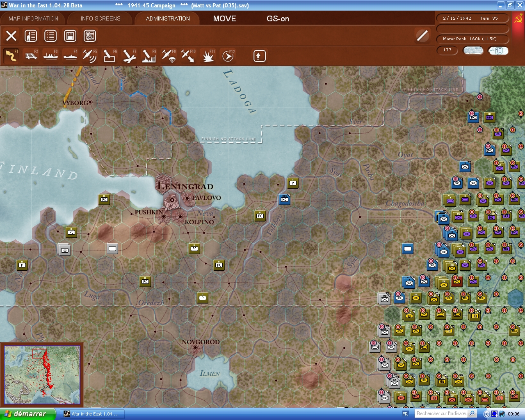
Task: Click the round diagonal-line button
Action: point(422,36)
